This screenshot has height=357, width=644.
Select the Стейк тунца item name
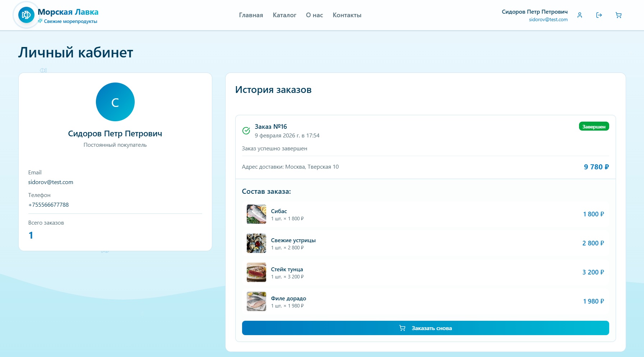pos(287,269)
